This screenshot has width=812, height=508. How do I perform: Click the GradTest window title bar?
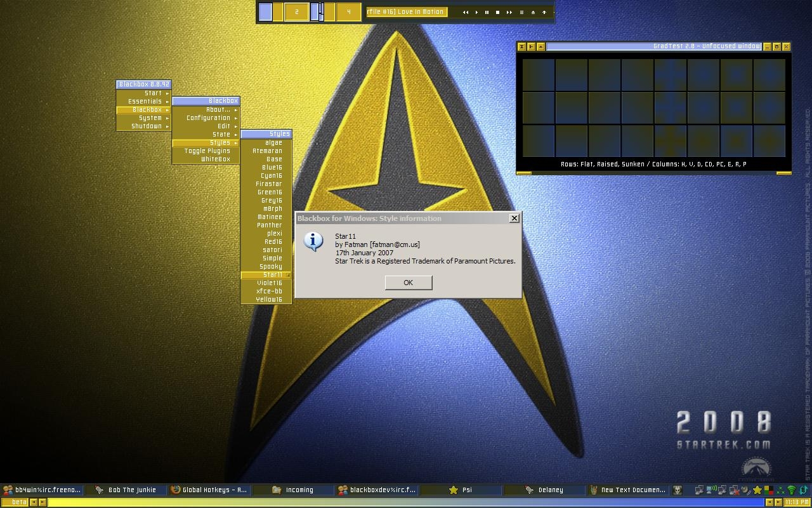click(653, 46)
